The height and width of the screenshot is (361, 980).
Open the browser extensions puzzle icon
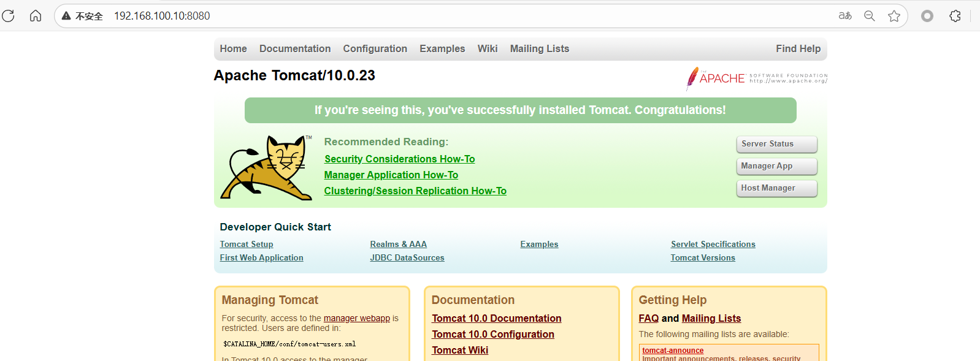click(x=955, y=16)
